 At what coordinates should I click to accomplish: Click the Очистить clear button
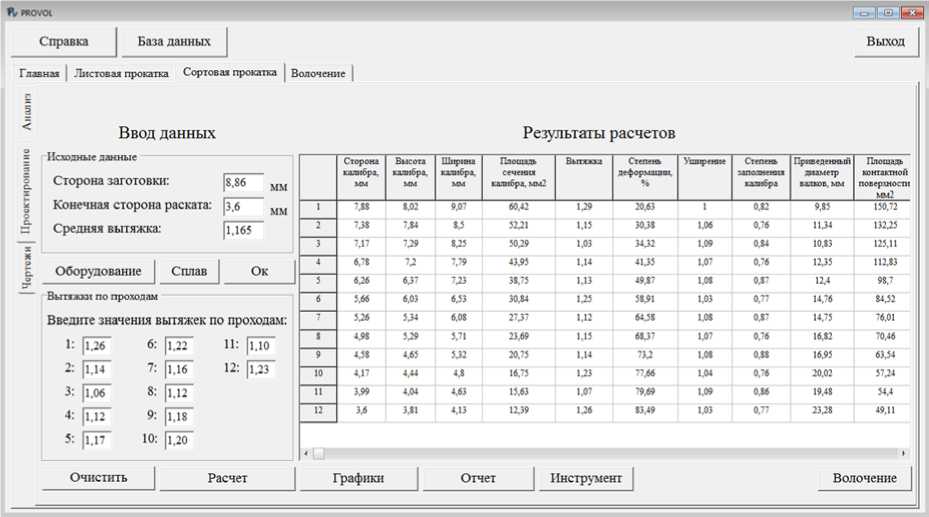coord(98,478)
